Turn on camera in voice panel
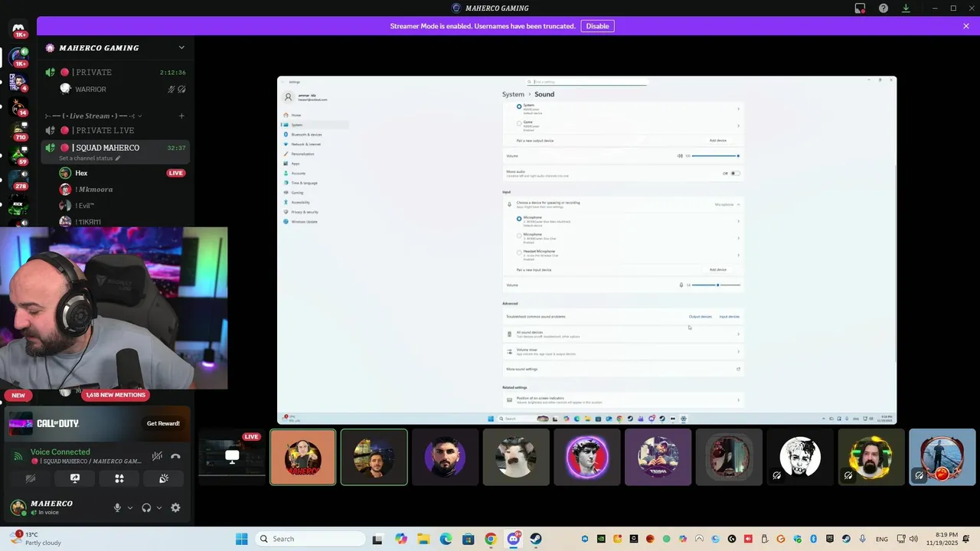Screen dimensions: 980x551 (31, 478)
